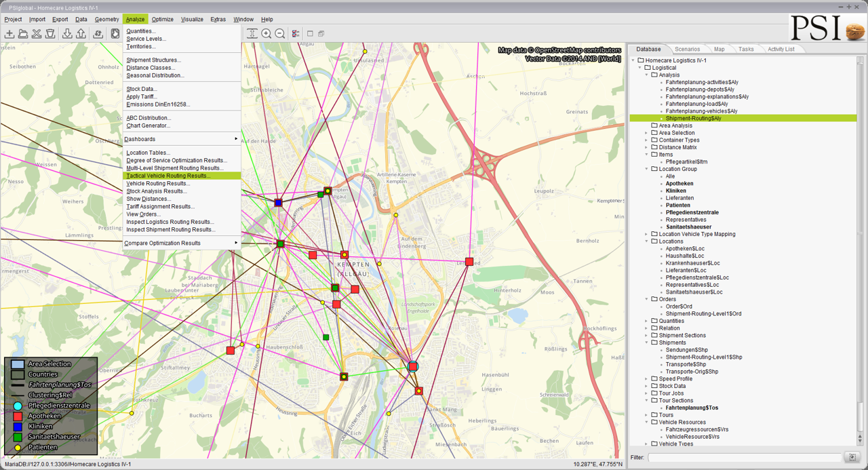Click the cyan-circled Pflegedienstzentrale map marker
Image resolution: width=868 pixels, height=470 pixels.
(x=412, y=366)
